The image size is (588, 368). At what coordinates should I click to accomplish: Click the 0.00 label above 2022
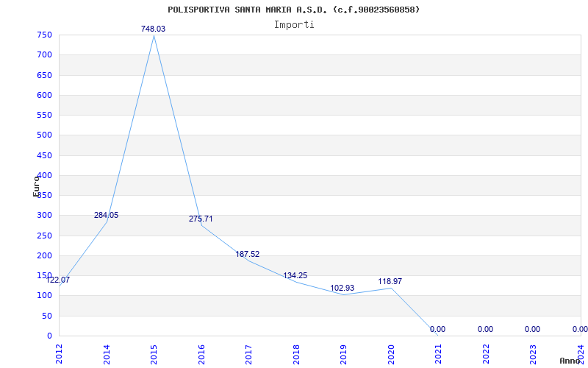pos(485,329)
